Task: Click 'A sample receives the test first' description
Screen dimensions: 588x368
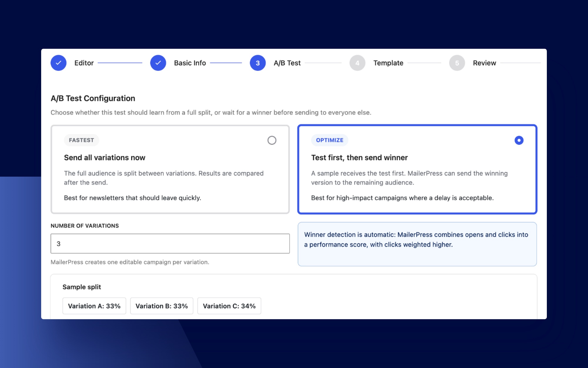Action: 410,178
